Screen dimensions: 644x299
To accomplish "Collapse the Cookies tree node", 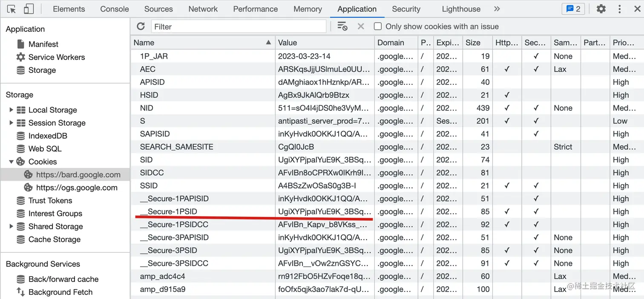I will (11, 162).
